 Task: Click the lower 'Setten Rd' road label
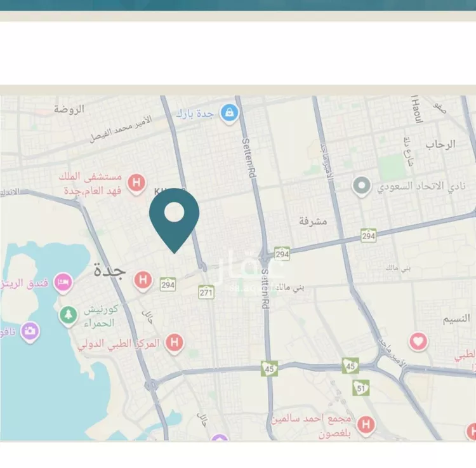coord(265,289)
